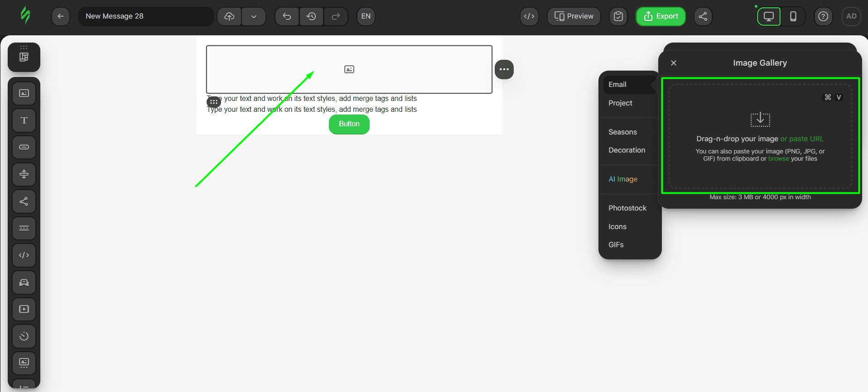This screenshot has width=868, height=392.
Task: Select the HTML code block tool
Action: pyautogui.click(x=24, y=255)
